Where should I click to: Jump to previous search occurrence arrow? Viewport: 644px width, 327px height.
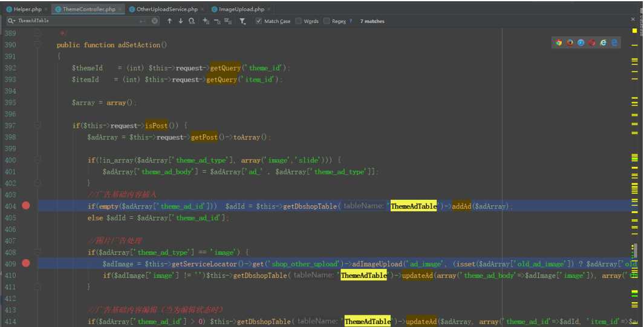coord(169,21)
